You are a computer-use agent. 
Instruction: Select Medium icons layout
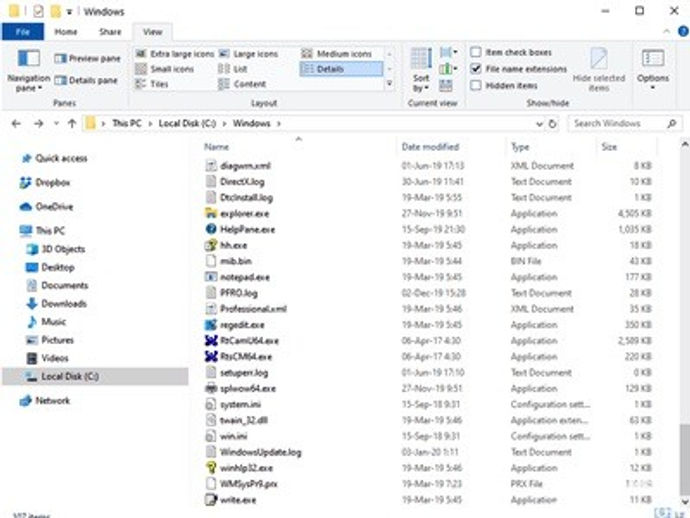point(337,54)
